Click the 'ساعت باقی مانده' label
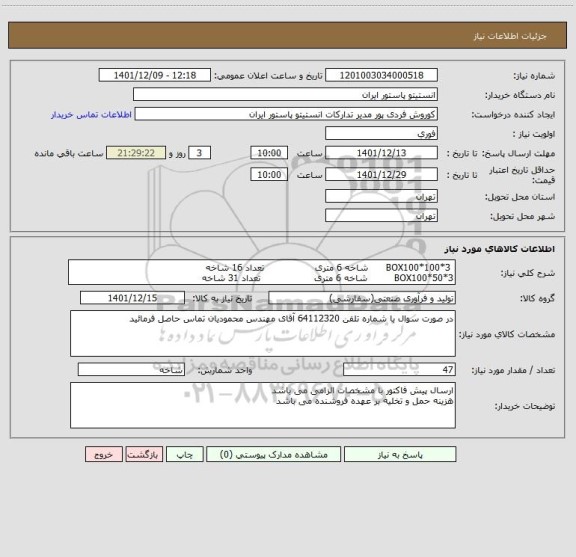Image resolution: width=576 pixels, height=557 pixels. [x=69, y=153]
